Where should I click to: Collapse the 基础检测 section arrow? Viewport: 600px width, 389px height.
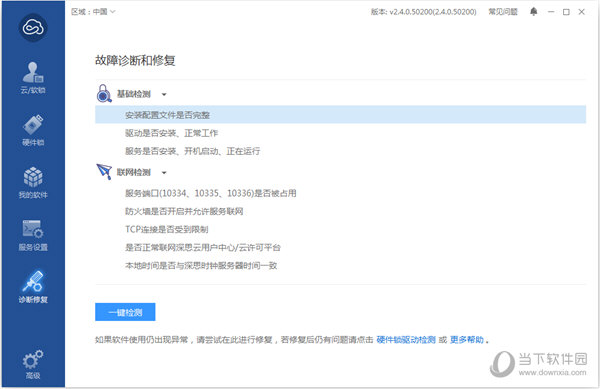pos(164,94)
